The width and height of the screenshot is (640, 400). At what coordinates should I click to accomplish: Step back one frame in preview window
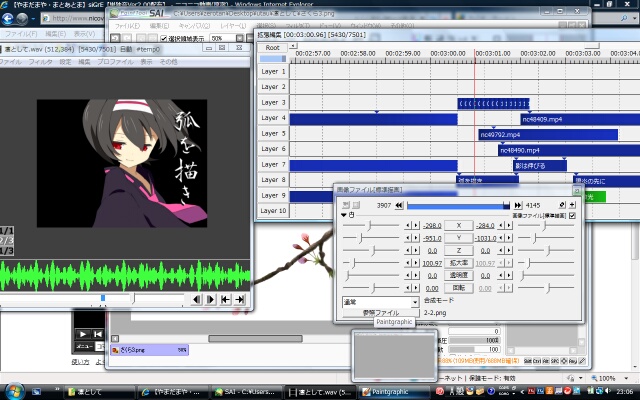[x=196, y=300]
